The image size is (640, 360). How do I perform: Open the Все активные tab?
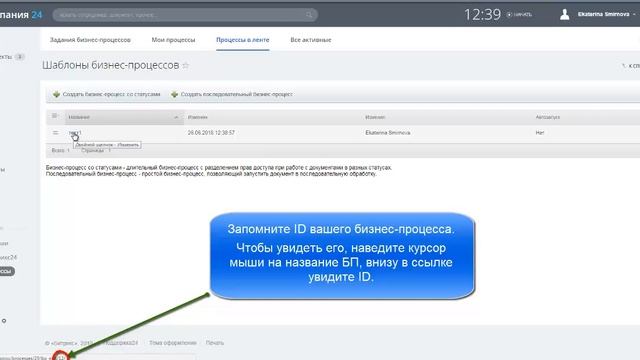(311, 40)
